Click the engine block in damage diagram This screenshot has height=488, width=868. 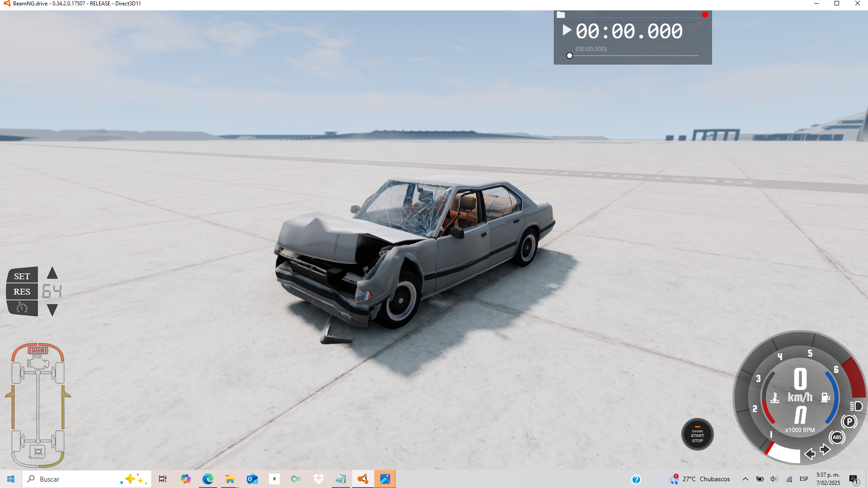coord(38,362)
